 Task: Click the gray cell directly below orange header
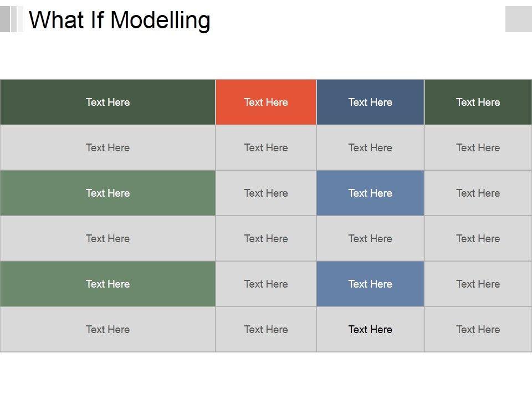point(266,147)
